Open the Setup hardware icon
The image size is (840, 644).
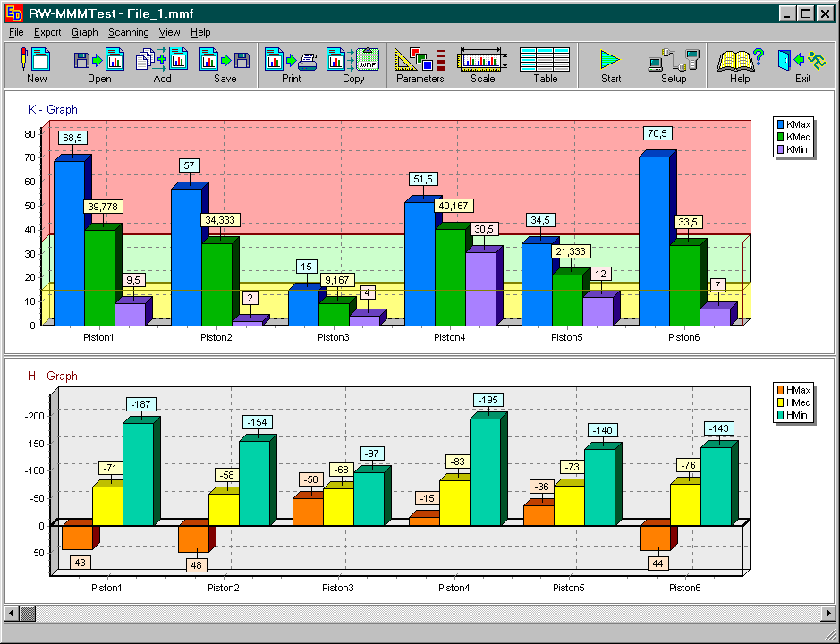[673, 61]
